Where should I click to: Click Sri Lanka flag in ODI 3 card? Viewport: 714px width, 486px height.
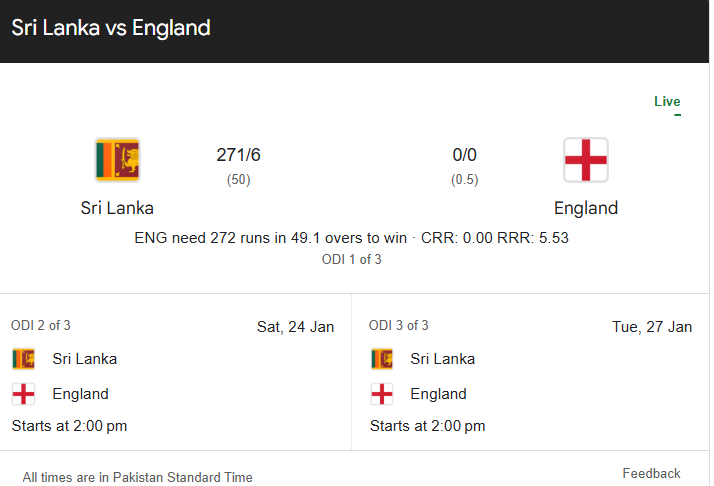pos(381,359)
